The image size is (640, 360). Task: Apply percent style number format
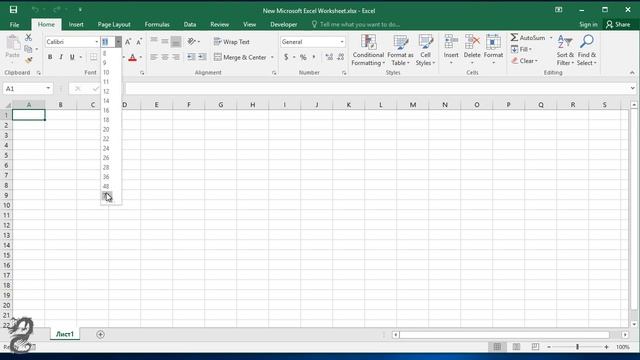click(303, 57)
